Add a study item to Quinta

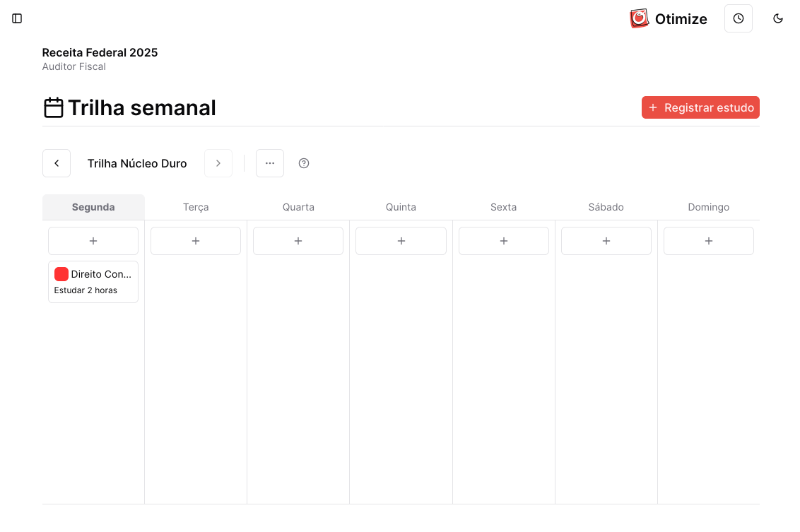tap(401, 241)
